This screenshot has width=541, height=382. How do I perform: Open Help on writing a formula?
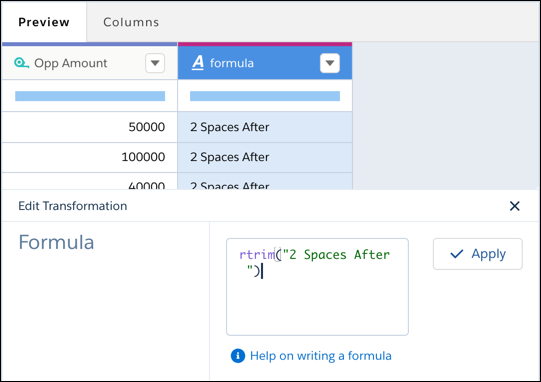click(321, 356)
